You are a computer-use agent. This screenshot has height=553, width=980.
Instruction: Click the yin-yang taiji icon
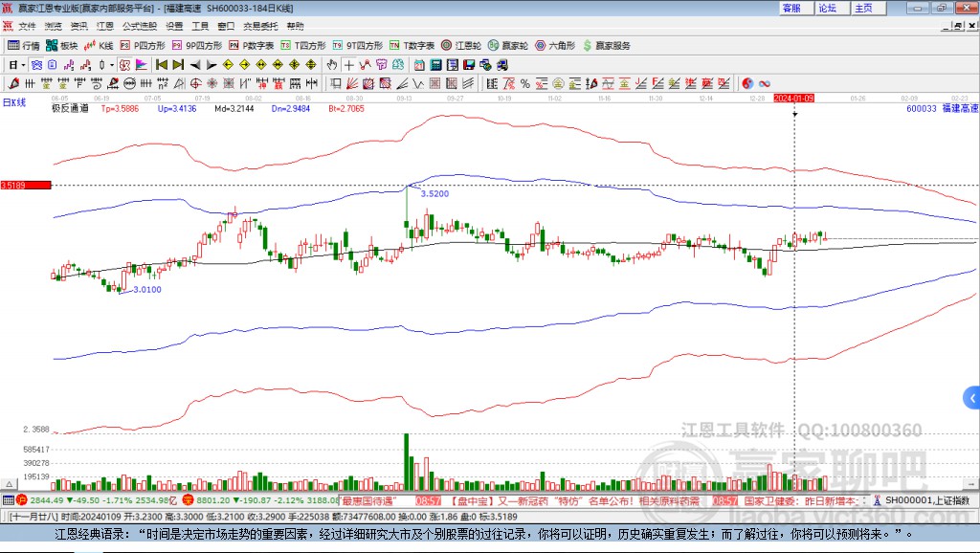coord(748,84)
